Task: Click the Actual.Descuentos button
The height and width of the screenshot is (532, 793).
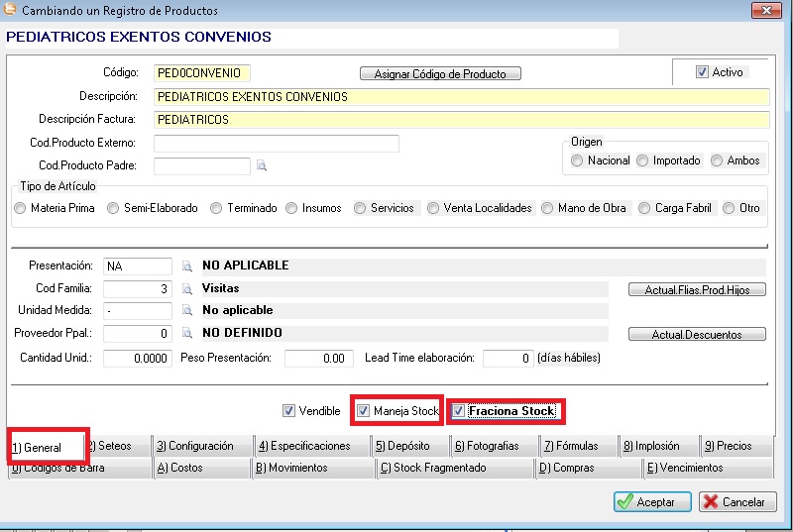Action: [x=697, y=335]
